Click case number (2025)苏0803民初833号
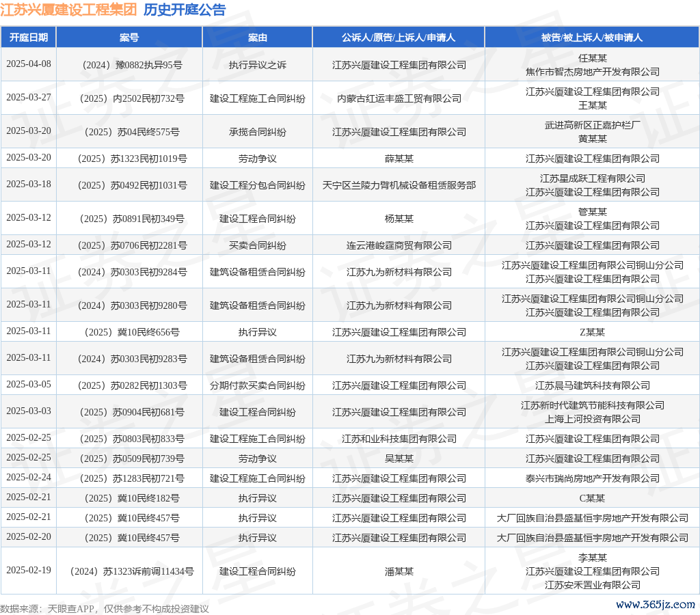Image resolution: width=700 pixels, height=615 pixels. coord(132,439)
